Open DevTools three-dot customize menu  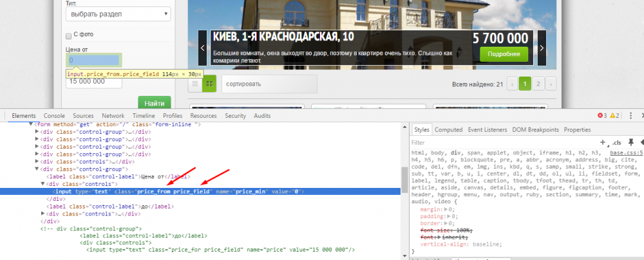pos(630,116)
